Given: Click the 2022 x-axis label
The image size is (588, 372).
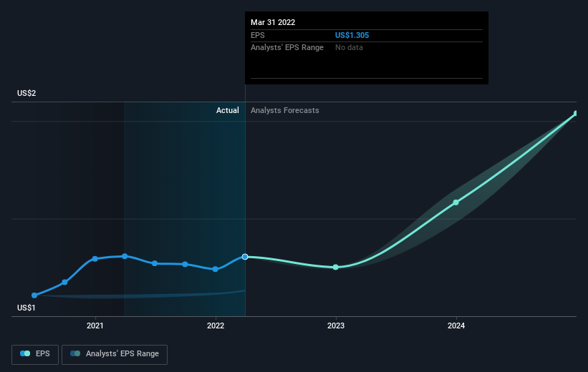Looking at the screenshot, I should [x=216, y=325].
